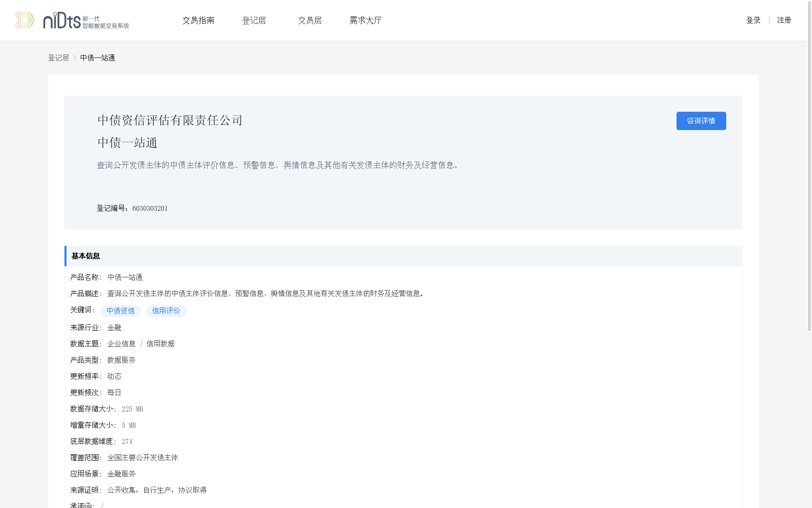Click the breadcrumb chevron separator
Screen dimensions: 812x508
pos(75,58)
